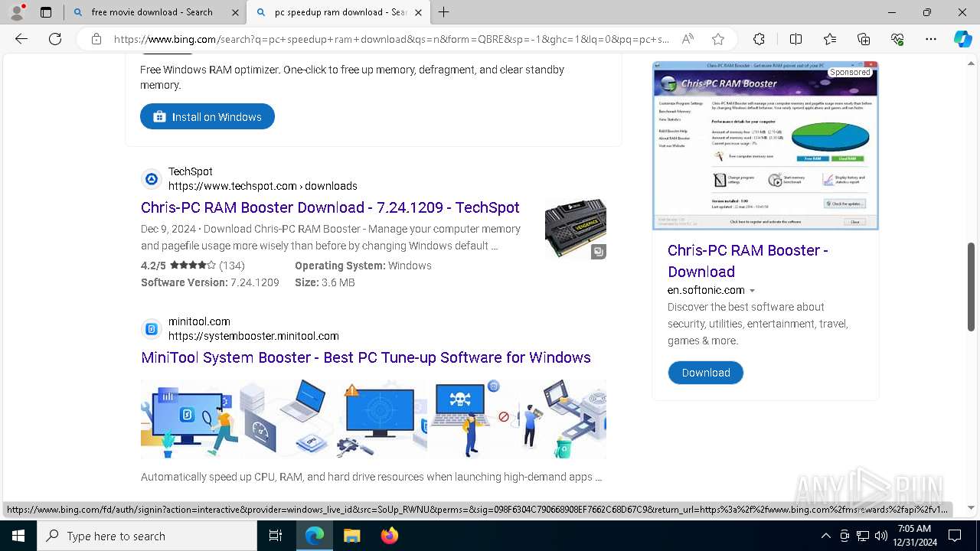Open the Read aloud icon
Screen dimensions: 980x551
(688, 39)
